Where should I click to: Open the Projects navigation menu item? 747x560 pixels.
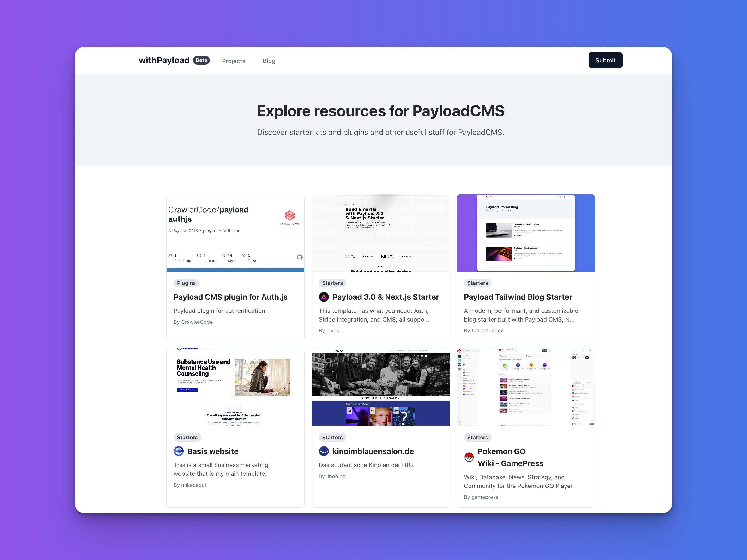[233, 60]
